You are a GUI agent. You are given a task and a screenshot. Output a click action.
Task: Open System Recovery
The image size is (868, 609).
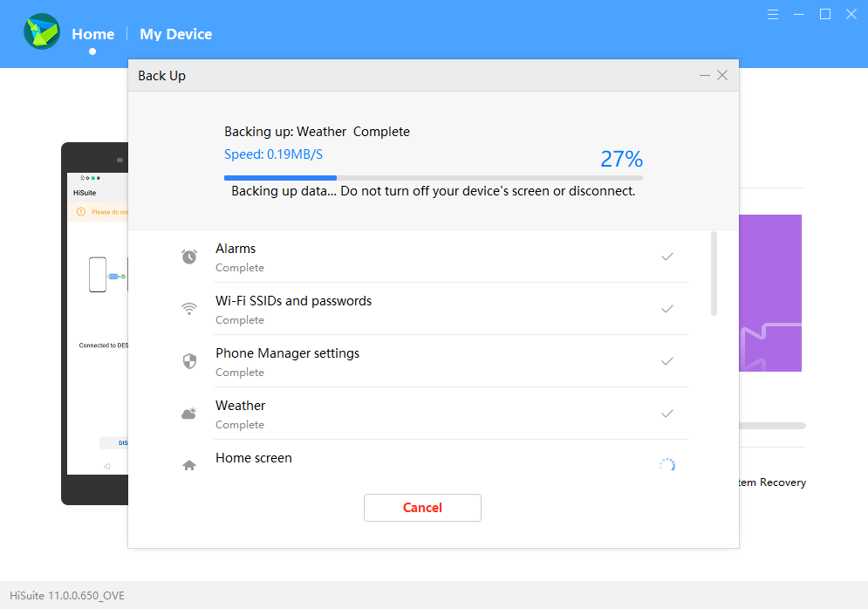(x=771, y=482)
